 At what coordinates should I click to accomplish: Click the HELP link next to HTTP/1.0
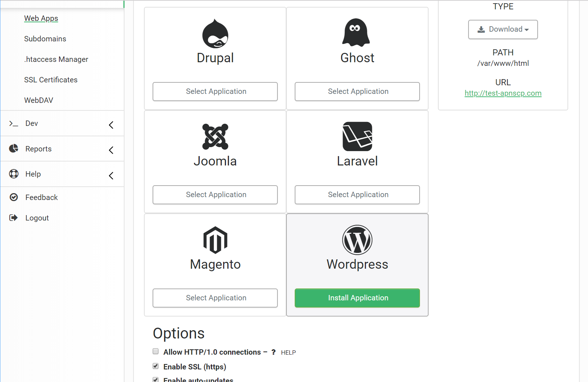click(288, 353)
